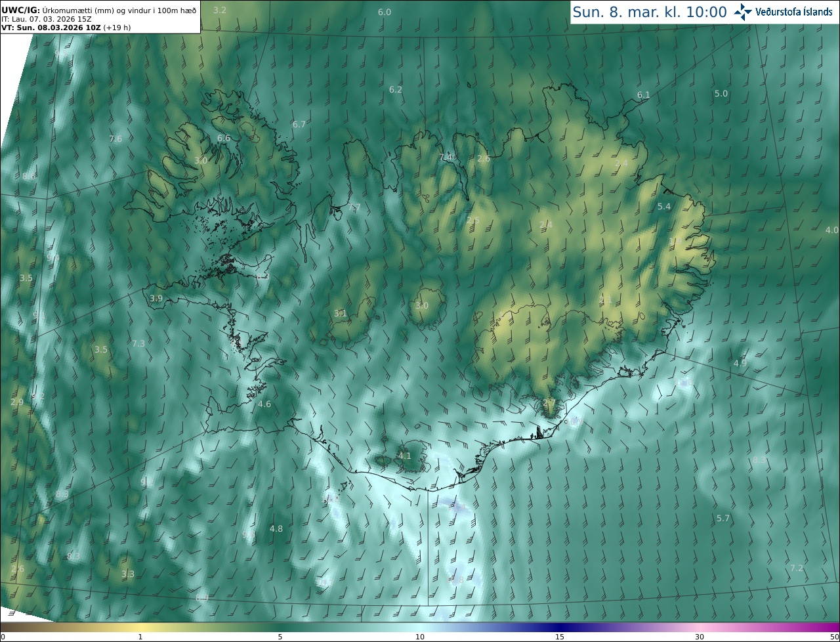Click the map value 4.9
840x642 pixels.
pyautogui.click(x=740, y=363)
